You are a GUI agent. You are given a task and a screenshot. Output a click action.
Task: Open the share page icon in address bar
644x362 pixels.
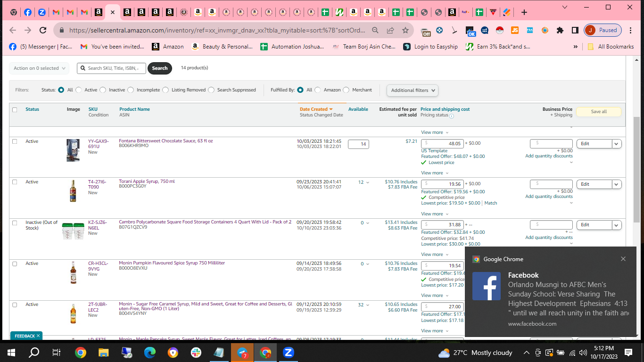[x=390, y=30]
